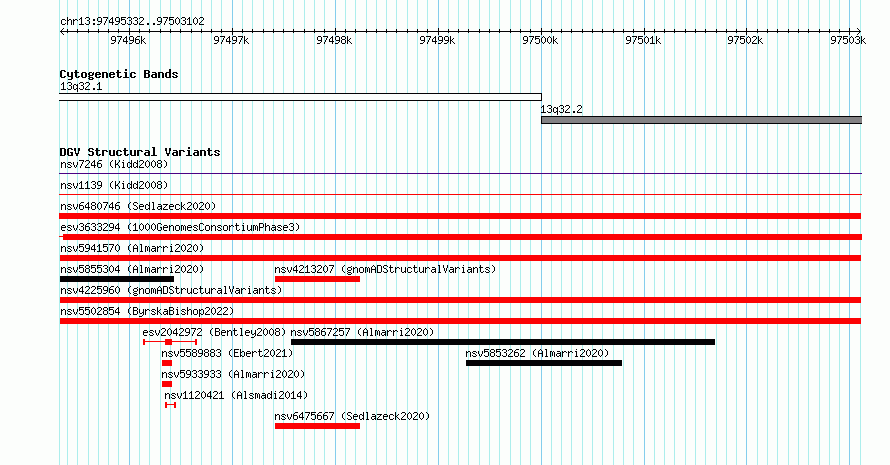Click the red bar under nsv6475667
The image size is (890, 465).
317,426
